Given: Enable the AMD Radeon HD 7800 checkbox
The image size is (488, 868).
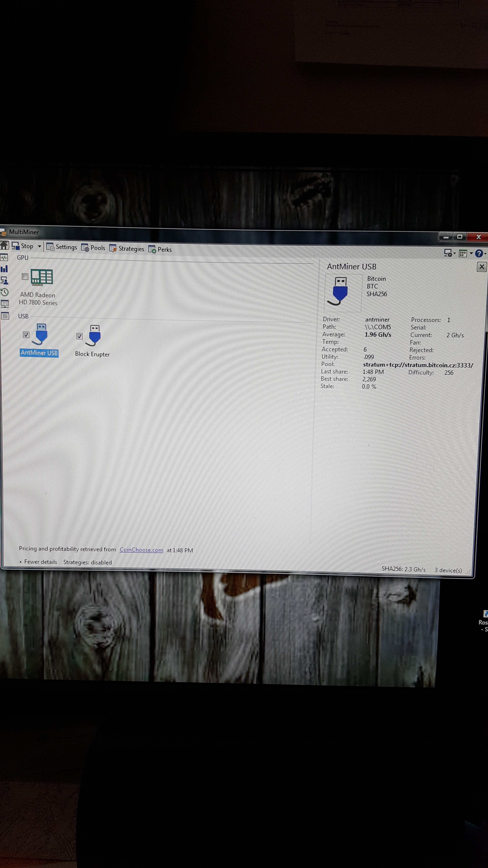Looking at the screenshot, I should 25,277.
